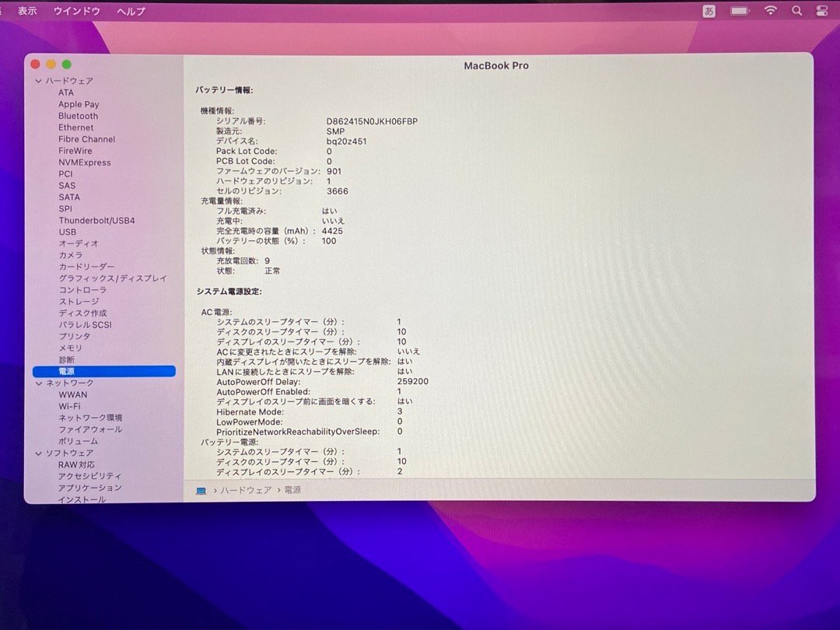The image size is (840, 630).
Task: Click the PrioritizeNetworkReachabilityOverSleep label
Action: pyautogui.click(x=298, y=432)
